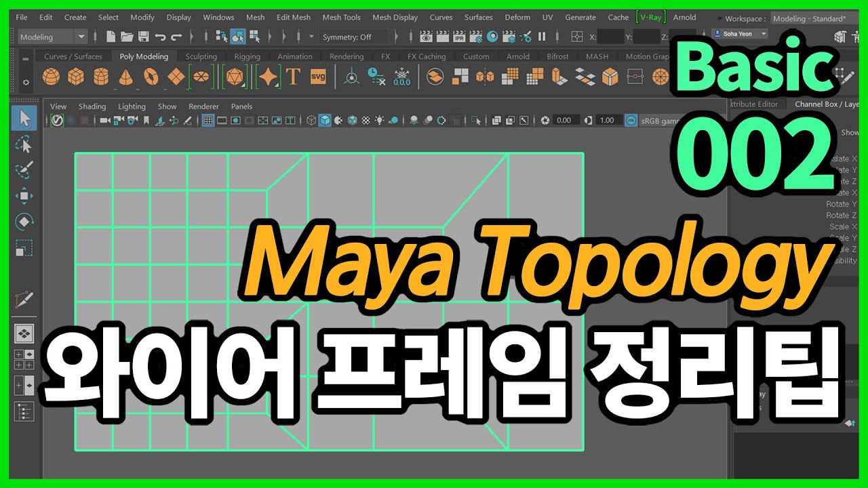The image size is (868, 488).
Task: Click the SVG import shelf icon
Action: coord(318,77)
